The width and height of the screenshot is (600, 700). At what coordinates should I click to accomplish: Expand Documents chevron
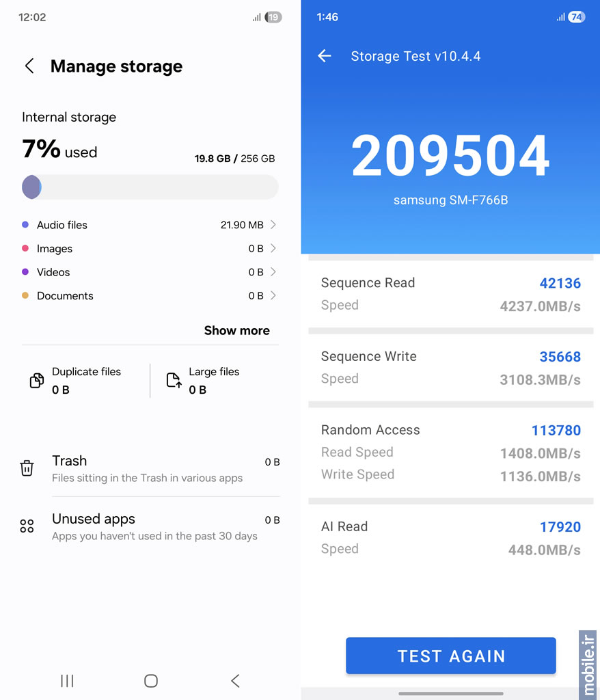coord(273,295)
